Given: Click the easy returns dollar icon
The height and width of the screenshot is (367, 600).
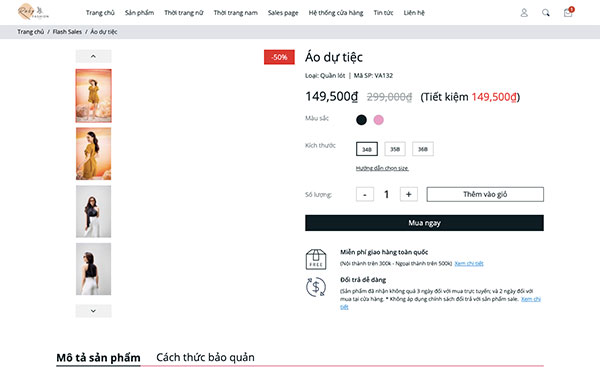Looking at the screenshot, I should click(x=316, y=287).
